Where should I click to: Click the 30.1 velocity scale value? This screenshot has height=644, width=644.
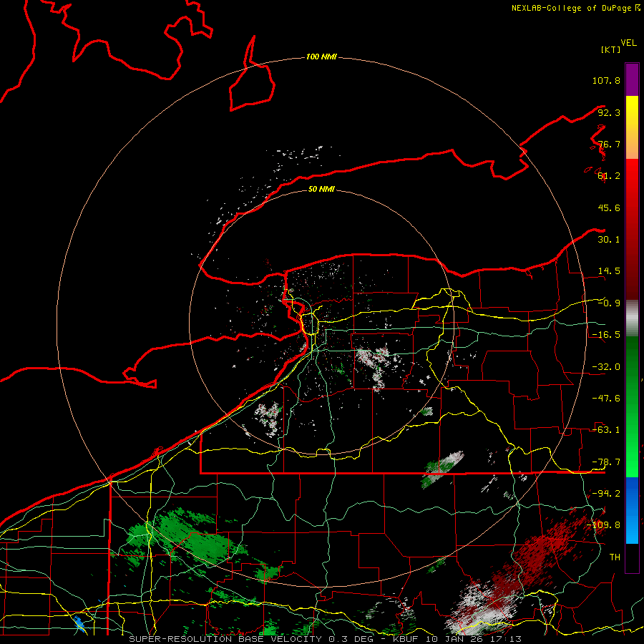coord(609,240)
